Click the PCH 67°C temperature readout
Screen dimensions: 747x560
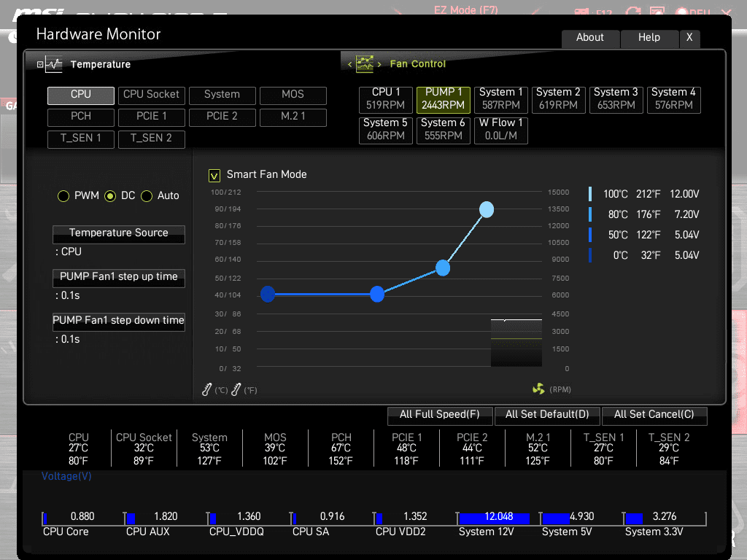341,448
